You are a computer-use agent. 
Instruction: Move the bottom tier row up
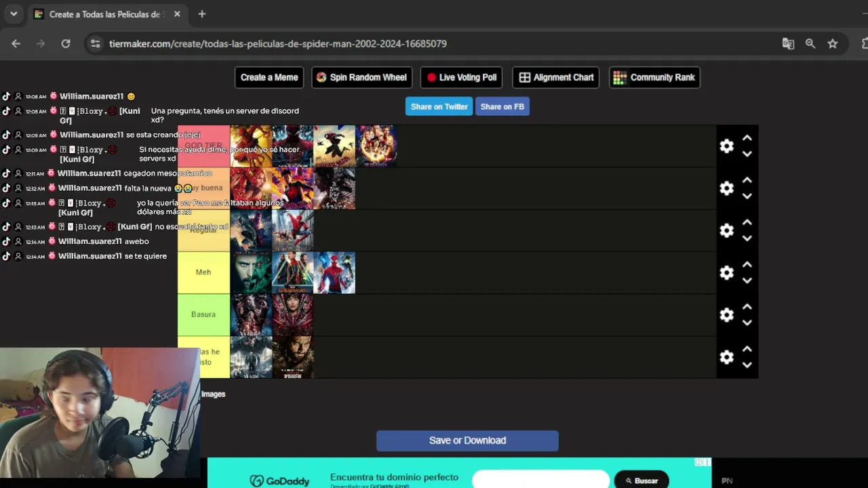[x=747, y=349]
